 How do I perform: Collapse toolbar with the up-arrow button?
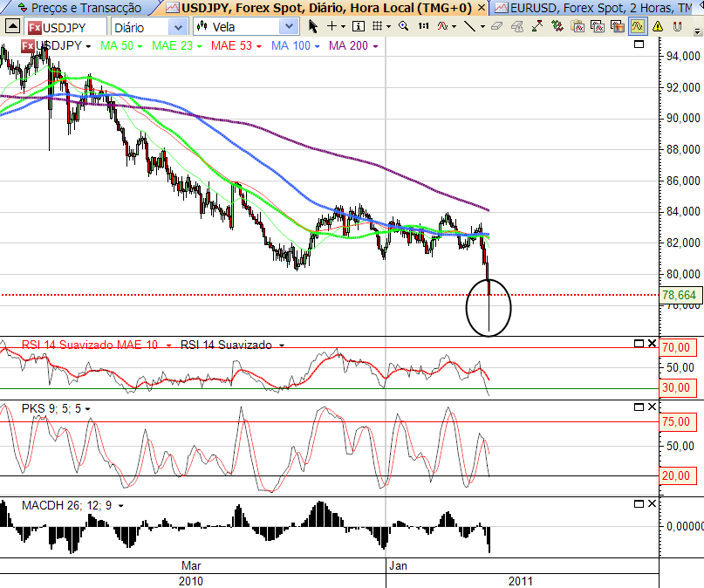pyautogui.click(x=12, y=26)
